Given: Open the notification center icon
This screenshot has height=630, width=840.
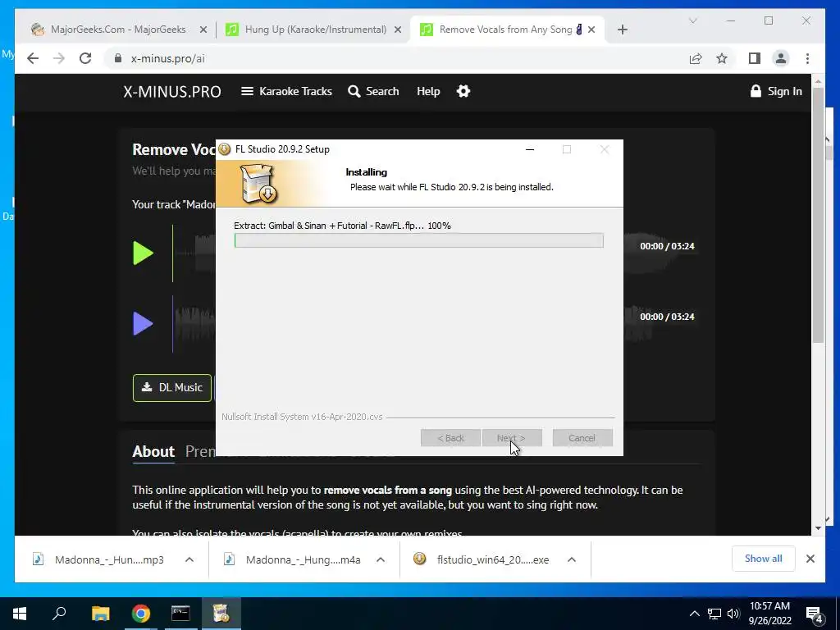Looking at the screenshot, I should pos(815,614).
